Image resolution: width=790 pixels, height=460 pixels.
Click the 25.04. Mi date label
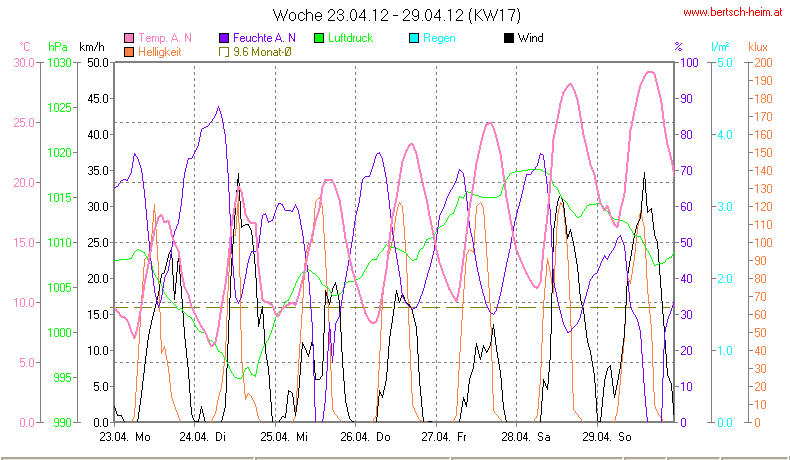284,437
